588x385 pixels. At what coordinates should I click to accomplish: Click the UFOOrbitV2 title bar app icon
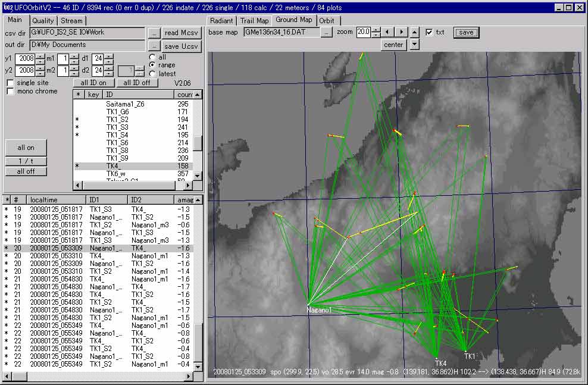[7, 7]
